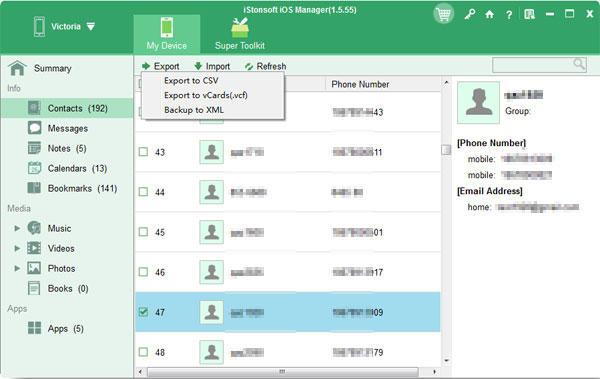Click avatar of contact row 43

point(211,152)
